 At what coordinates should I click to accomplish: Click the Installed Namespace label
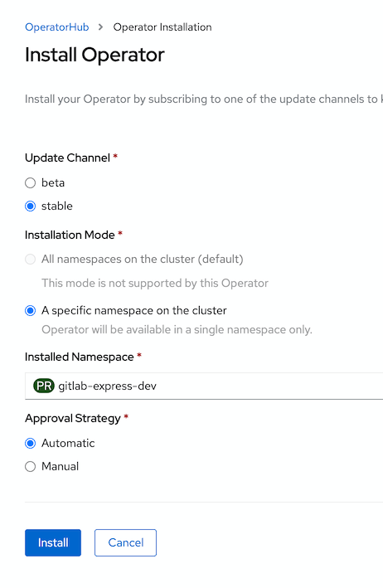(80, 357)
